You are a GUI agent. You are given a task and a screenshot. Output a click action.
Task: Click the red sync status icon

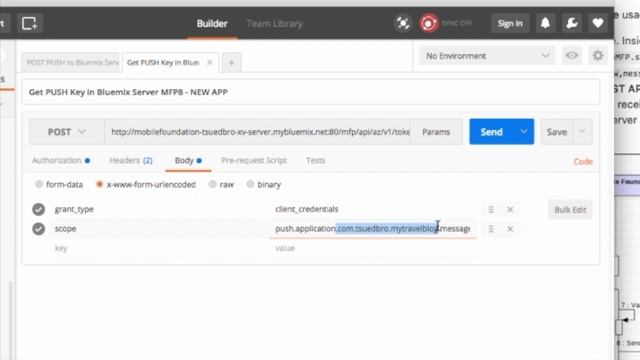[429, 23]
